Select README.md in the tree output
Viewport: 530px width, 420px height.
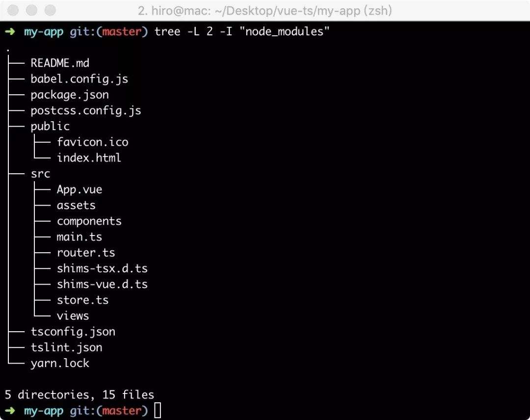(60, 63)
